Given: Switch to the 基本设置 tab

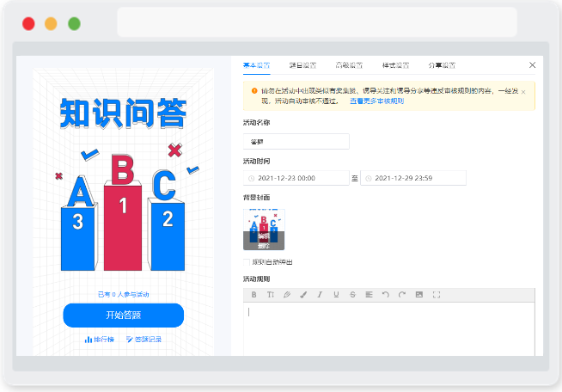Looking at the screenshot, I should pos(257,65).
